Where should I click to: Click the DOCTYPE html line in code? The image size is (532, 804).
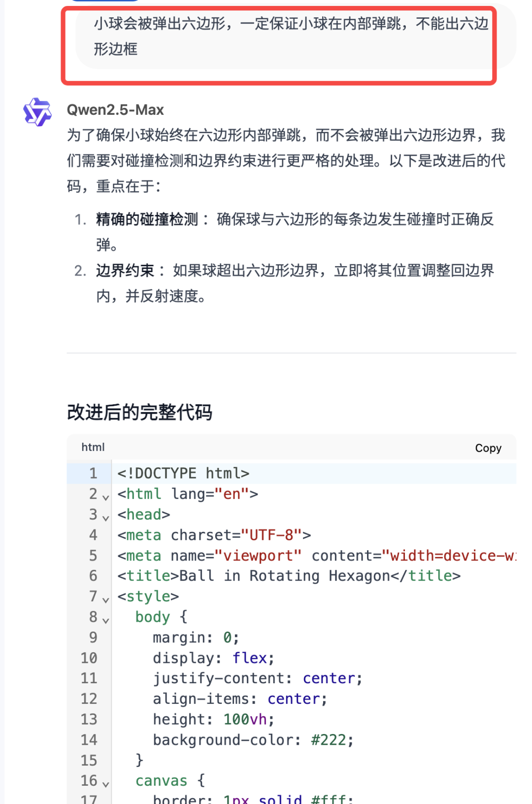tap(183, 473)
